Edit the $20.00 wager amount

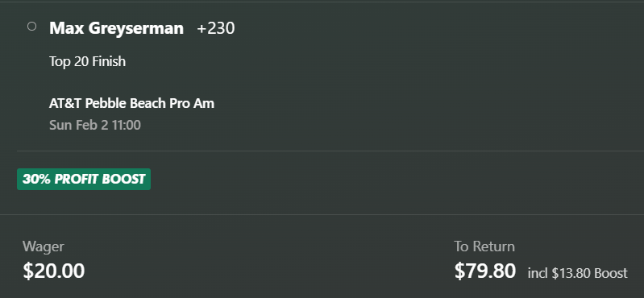click(54, 271)
